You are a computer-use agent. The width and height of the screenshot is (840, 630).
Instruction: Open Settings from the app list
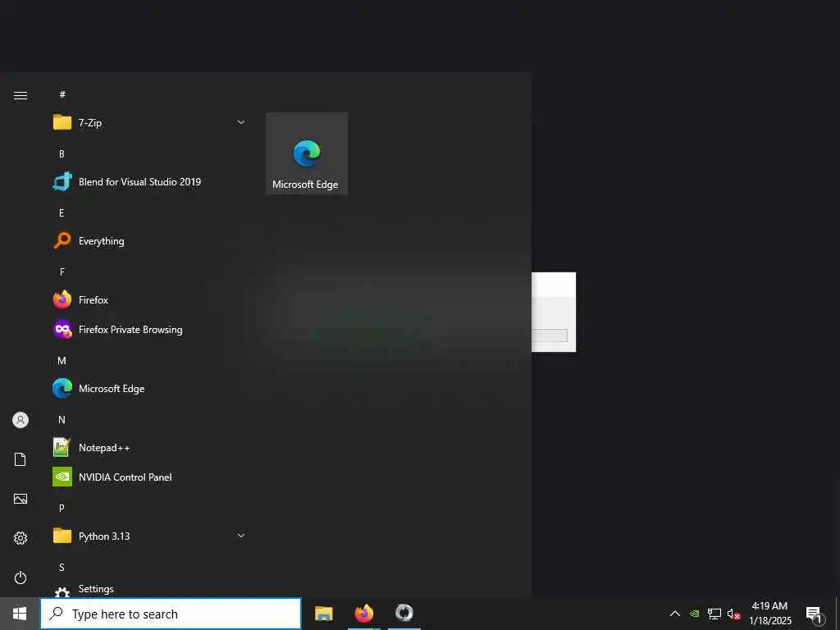click(x=149, y=589)
